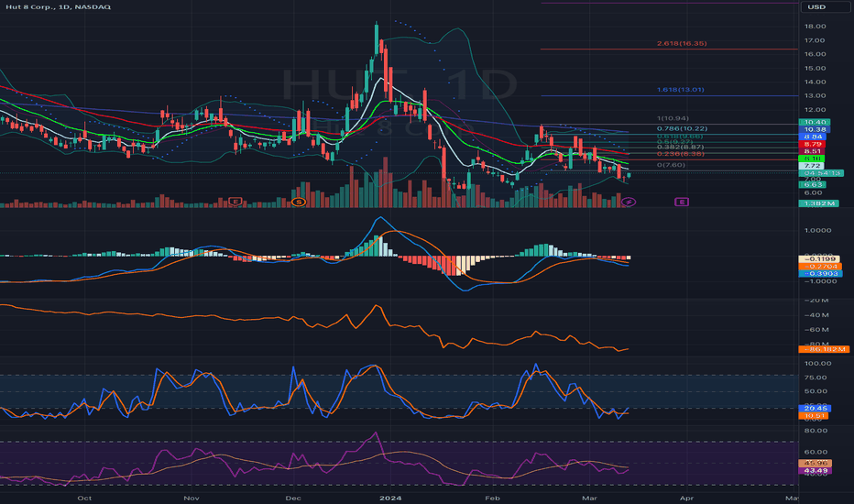Image resolution: width=854 pixels, height=504 pixels.
Task: Select the 0.786(10.22) Fibonacci level label
Action: point(682,128)
